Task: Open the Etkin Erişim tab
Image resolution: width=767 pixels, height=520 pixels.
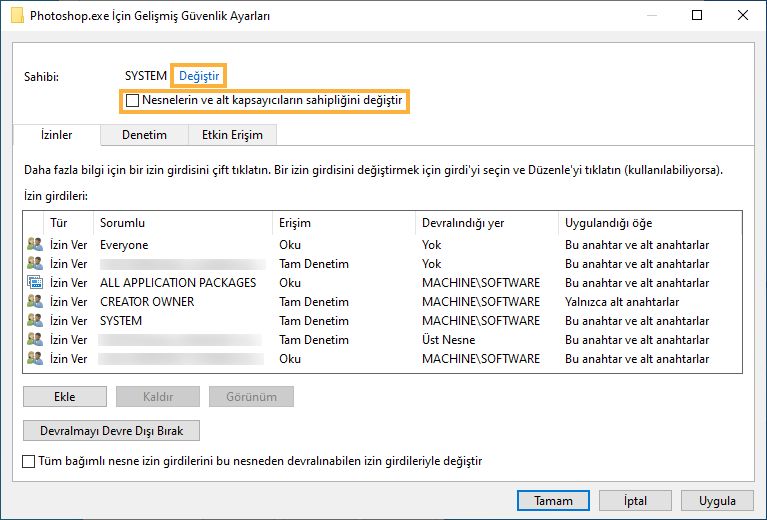Action: (232, 135)
